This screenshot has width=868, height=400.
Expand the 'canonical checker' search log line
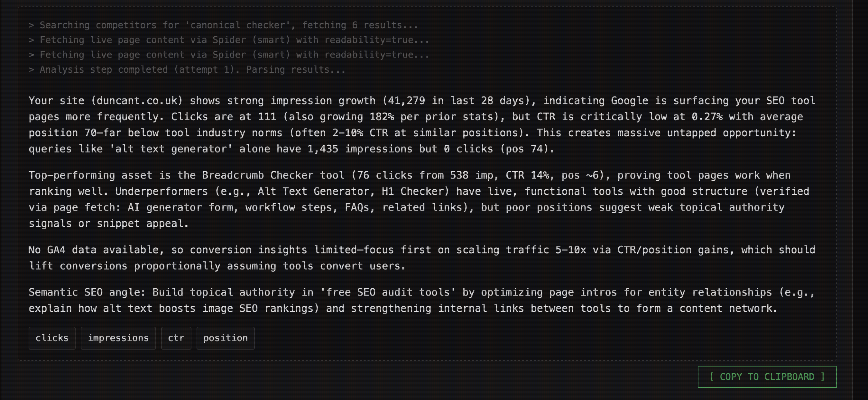tap(223, 24)
